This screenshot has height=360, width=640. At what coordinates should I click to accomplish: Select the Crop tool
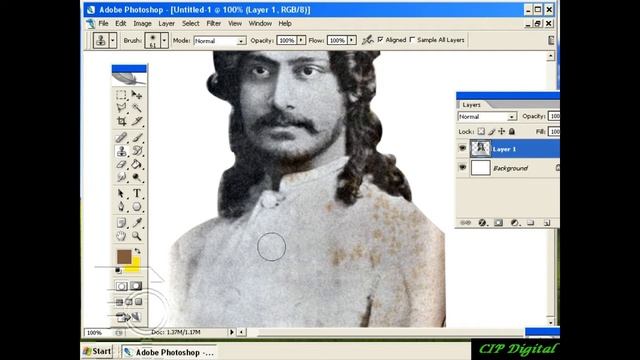(121, 121)
